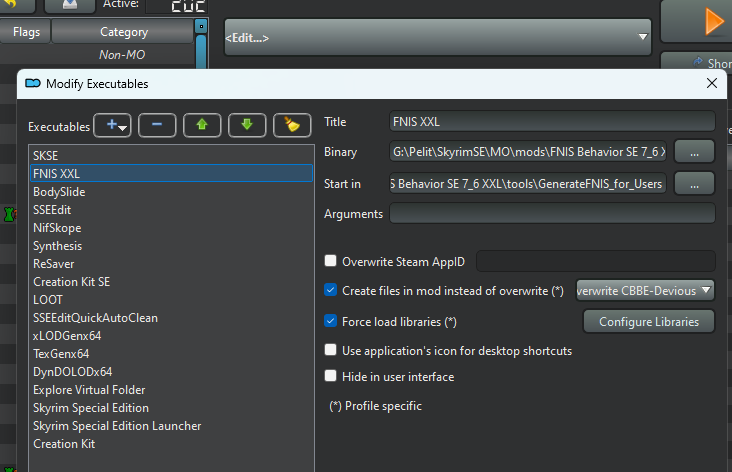
Task: Select FNIS XXL in executables list
Action: click(171, 173)
